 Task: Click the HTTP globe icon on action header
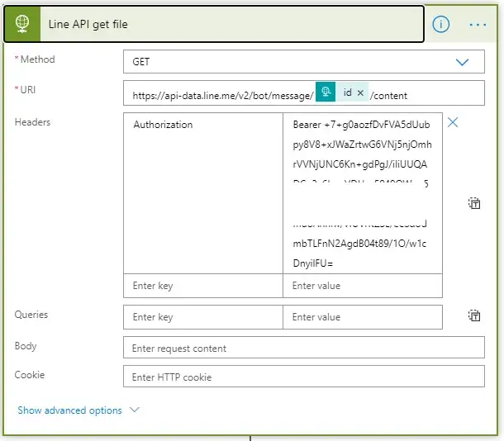(22, 24)
